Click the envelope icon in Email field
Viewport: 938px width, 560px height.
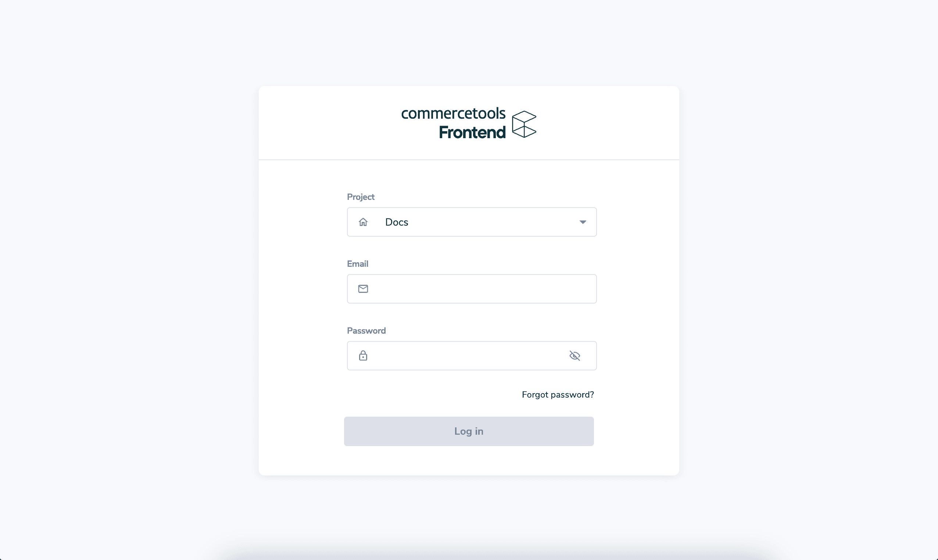tap(363, 289)
